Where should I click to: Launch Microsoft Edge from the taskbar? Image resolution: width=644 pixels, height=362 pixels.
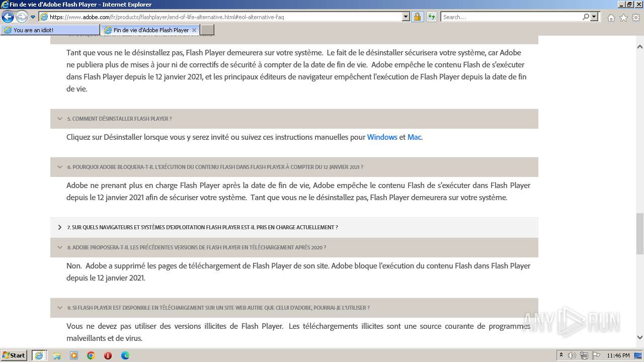(x=125, y=355)
